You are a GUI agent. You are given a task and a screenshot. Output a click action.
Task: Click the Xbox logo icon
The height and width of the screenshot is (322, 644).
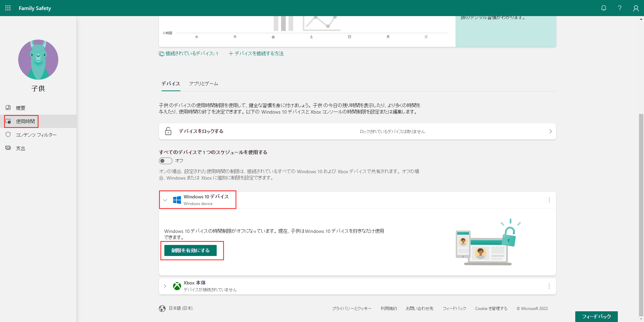click(177, 286)
